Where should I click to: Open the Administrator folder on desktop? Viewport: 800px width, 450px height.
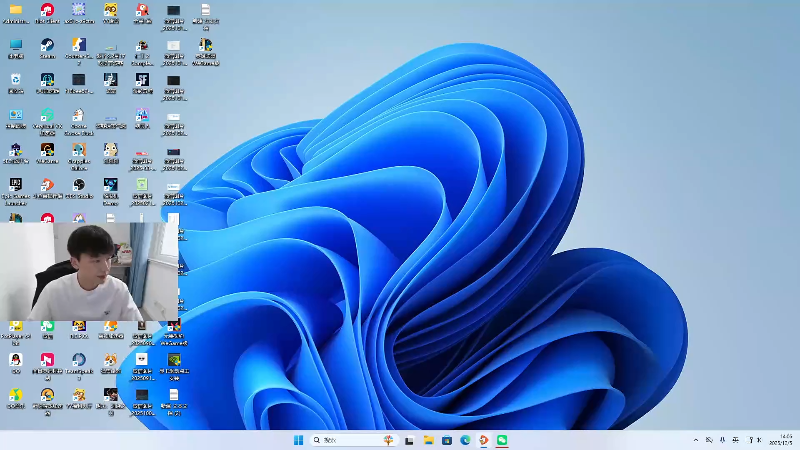click(x=16, y=11)
